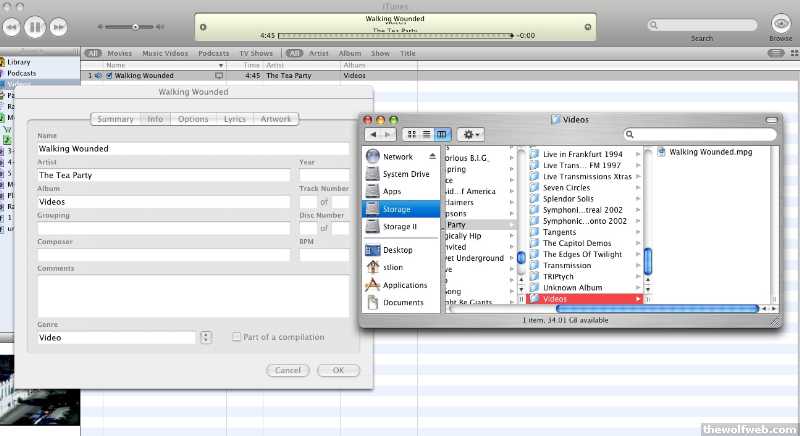The height and width of the screenshot is (436, 800).
Task: Click the Finder back arrow button
Action: (375, 134)
